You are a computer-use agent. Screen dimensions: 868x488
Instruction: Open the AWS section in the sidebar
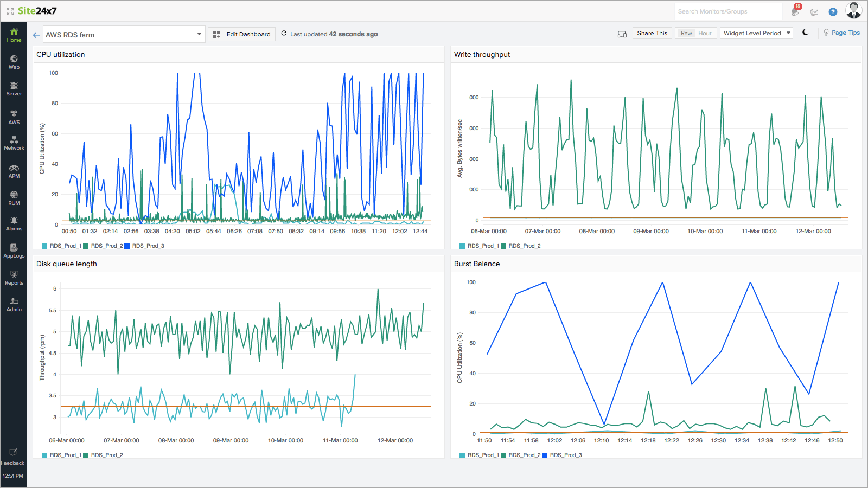click(x=14, y=118)
